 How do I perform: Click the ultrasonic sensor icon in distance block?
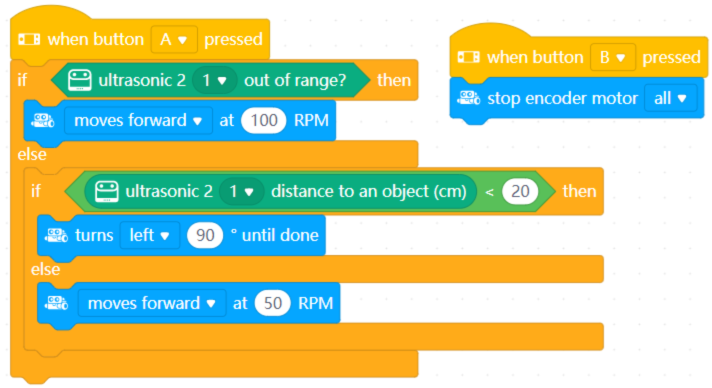tap(107, 191)
